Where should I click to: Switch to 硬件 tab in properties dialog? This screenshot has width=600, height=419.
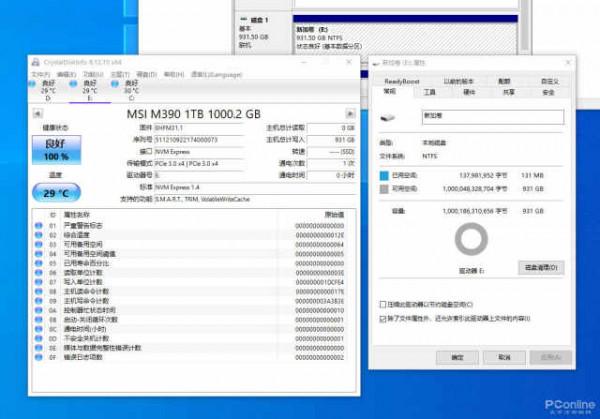(469, 92)
